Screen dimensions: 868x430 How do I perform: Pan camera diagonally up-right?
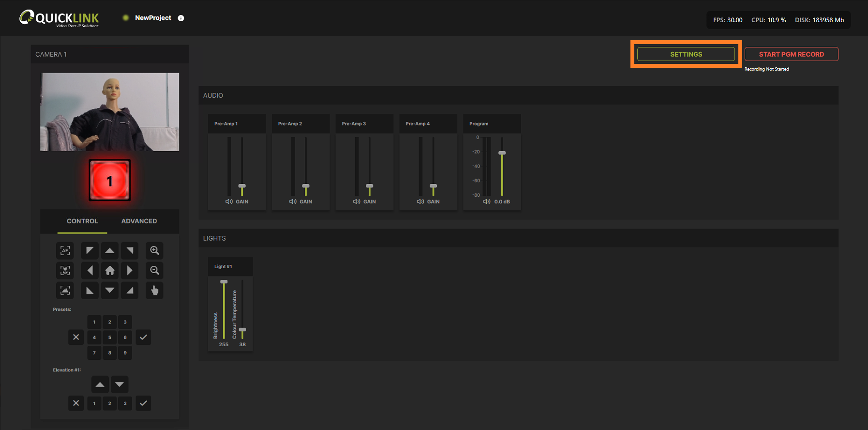(x=130, y=250)
